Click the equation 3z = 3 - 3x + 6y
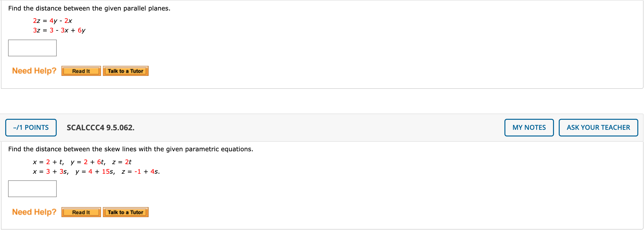This screenshot has height=230, width=644. 59,30
